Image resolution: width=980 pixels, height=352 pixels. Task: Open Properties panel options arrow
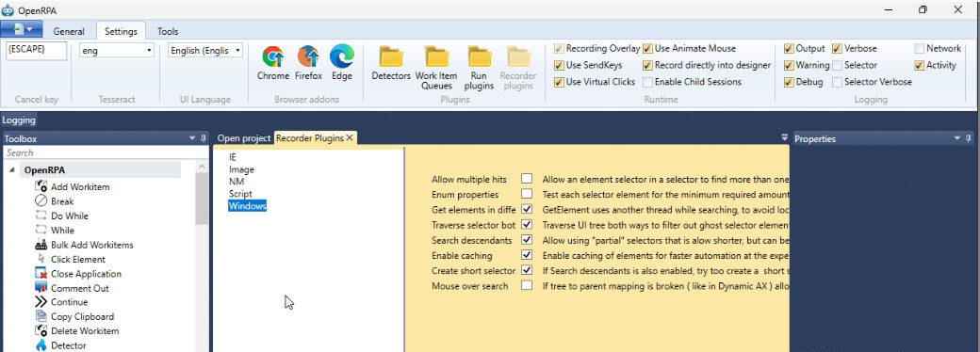pos(957,138)
